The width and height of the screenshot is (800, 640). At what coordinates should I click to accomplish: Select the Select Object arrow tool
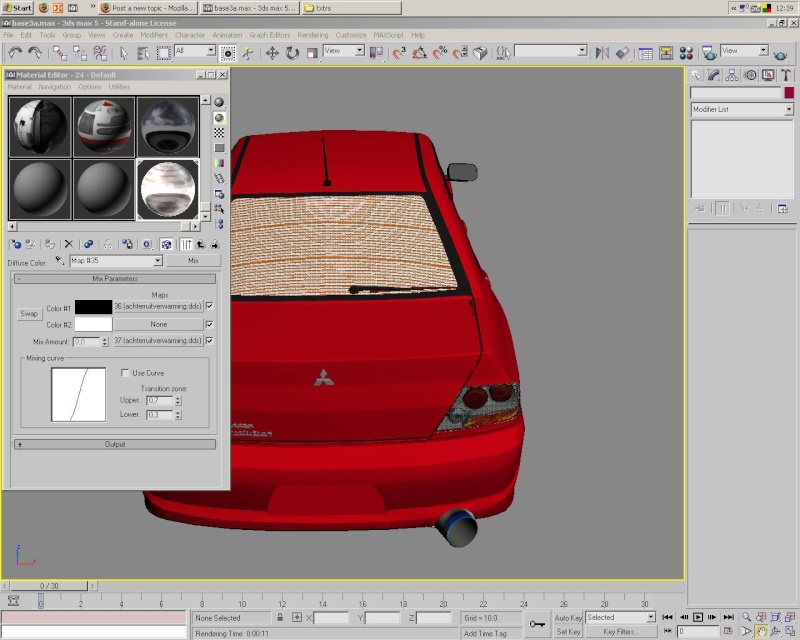pyautogui.click(x=123, y=53)
